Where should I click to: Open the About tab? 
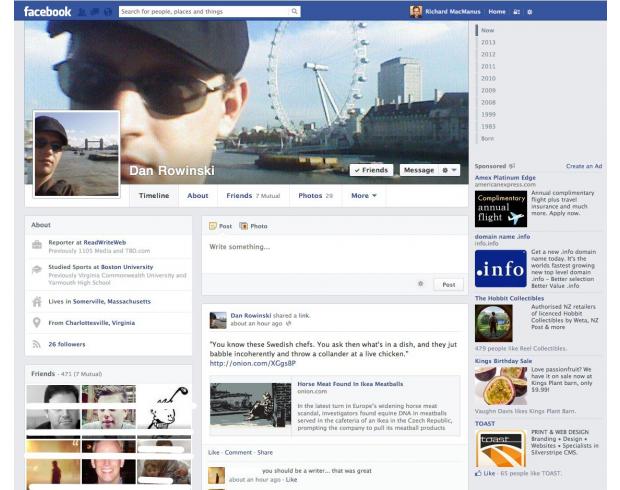tap(198, 195)
